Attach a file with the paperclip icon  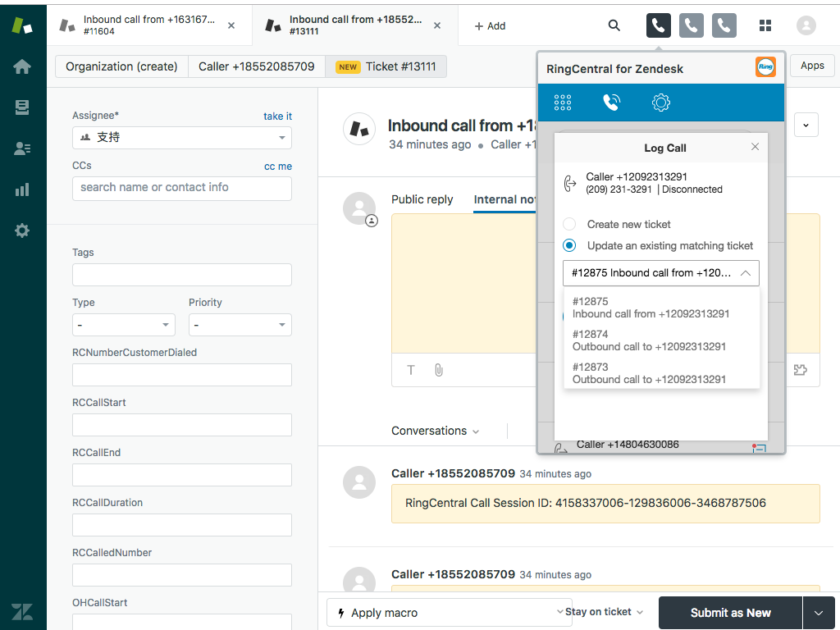pyautogui.click(x=438, y=370)
